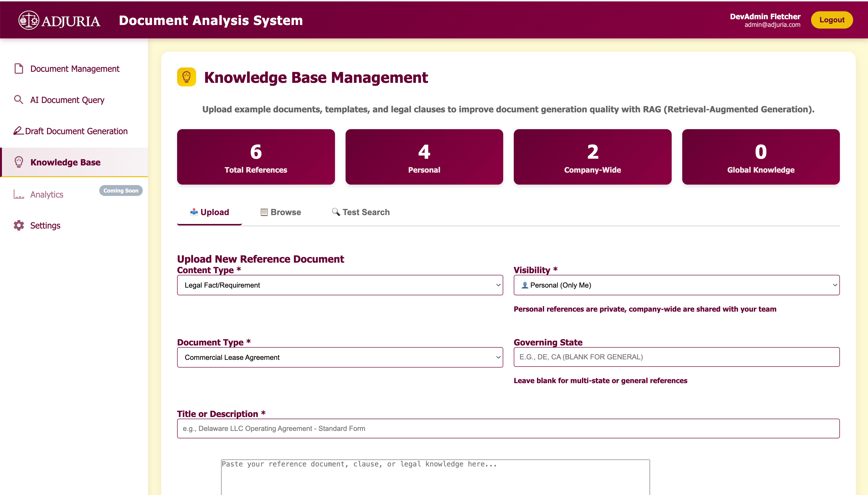Click the AI Document Query magnifier icon
The width and height of the screenshot is (868, 495).
(x=19, y=100)
